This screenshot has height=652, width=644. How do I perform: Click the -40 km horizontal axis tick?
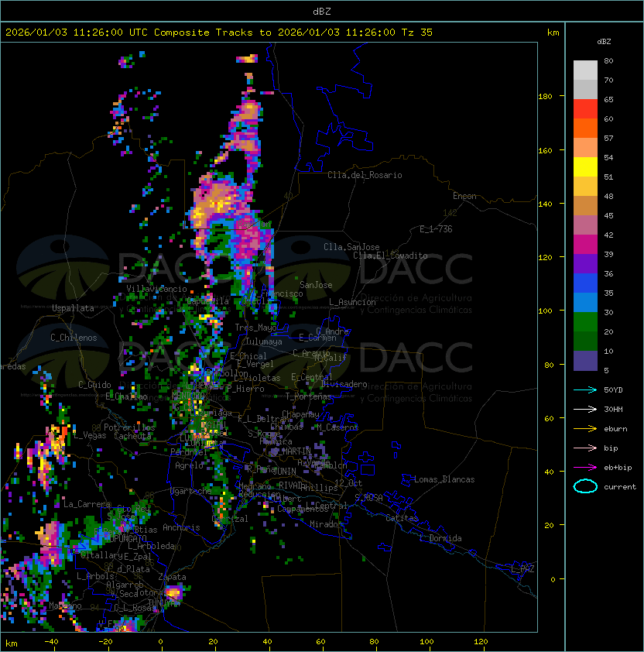tap(51, 642)
